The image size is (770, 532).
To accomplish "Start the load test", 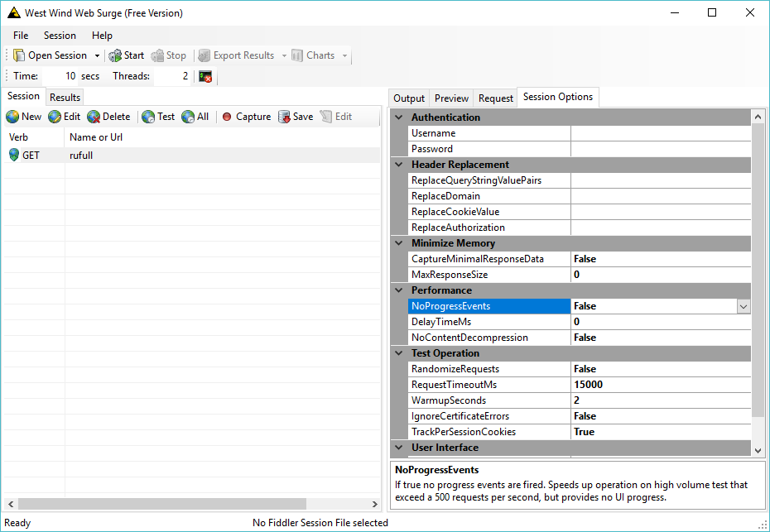I will [x=126, y=55].
